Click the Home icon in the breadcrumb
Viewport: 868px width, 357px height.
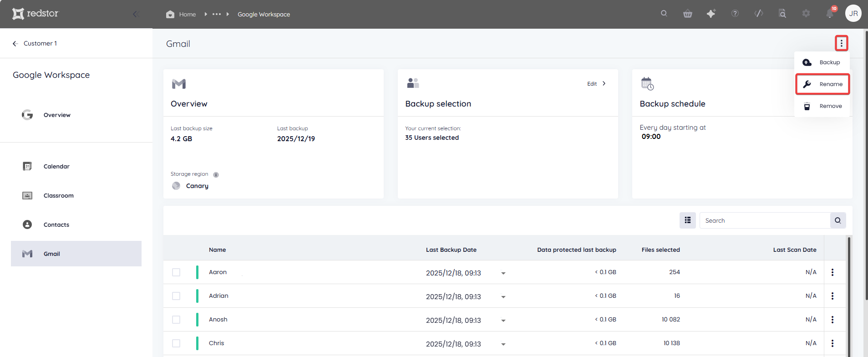(170, 14)
